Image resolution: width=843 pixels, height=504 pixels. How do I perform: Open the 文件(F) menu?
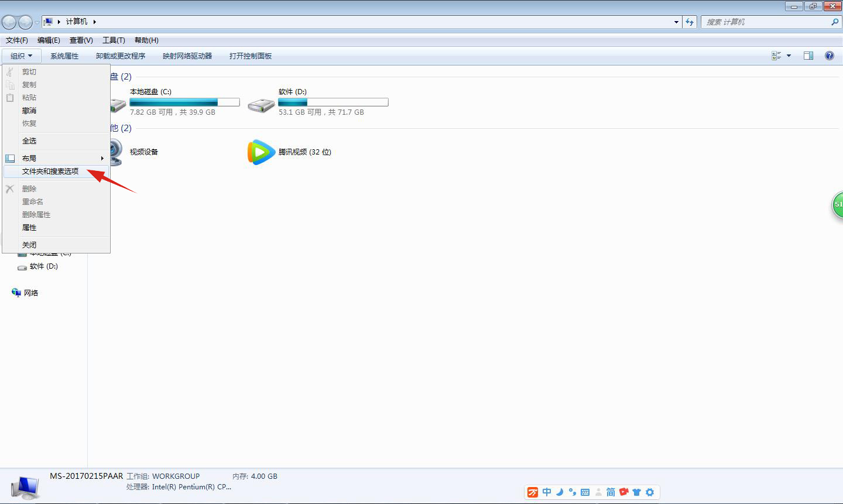tap(17, 40)
